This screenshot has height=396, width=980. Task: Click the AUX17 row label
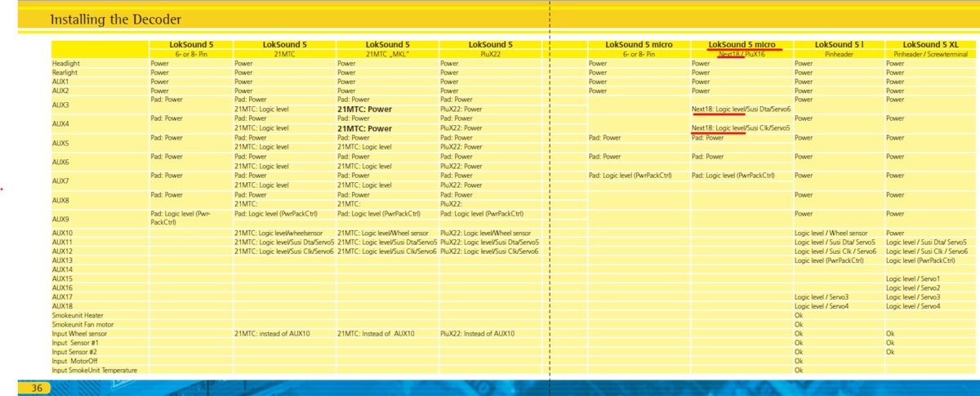(x=63, y=296)
